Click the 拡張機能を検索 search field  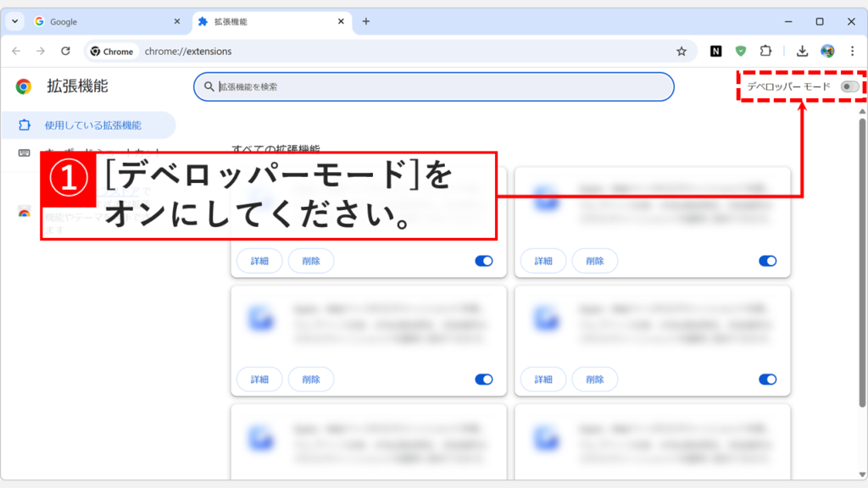[x=433, y=86]
